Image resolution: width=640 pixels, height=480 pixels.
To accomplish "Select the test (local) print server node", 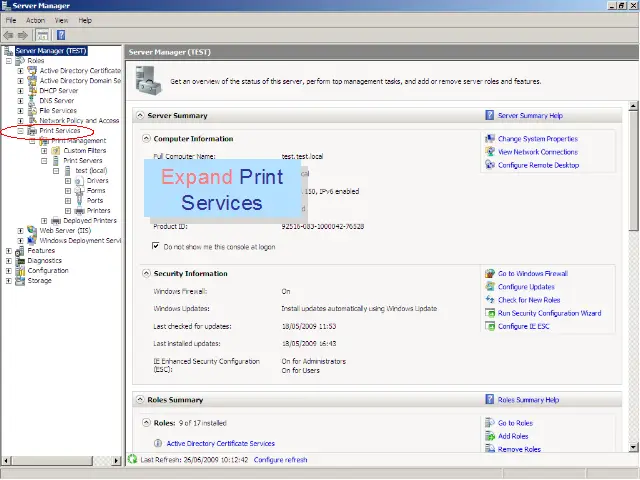I will pyautogui.click(x=91, y=171).
